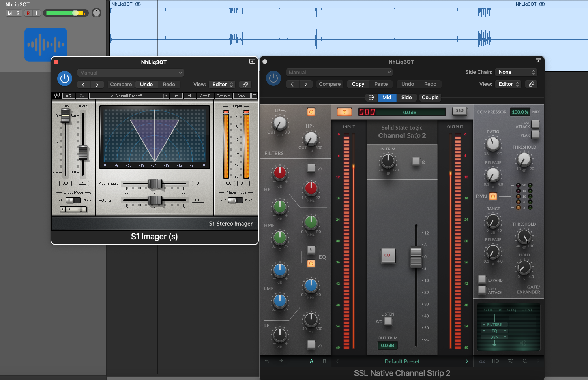
Task: Click Copy in SSL Channel Strip header
Action: pyautogui.click(x=358, y=84)
